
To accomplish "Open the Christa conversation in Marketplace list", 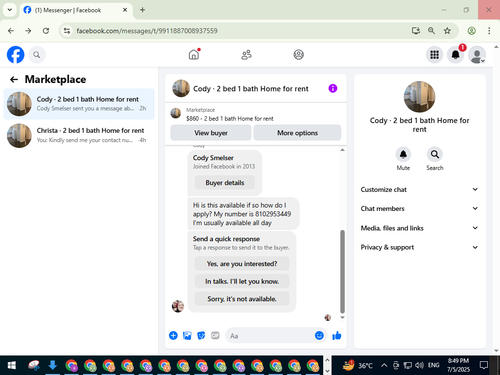I will coord(79,135).
